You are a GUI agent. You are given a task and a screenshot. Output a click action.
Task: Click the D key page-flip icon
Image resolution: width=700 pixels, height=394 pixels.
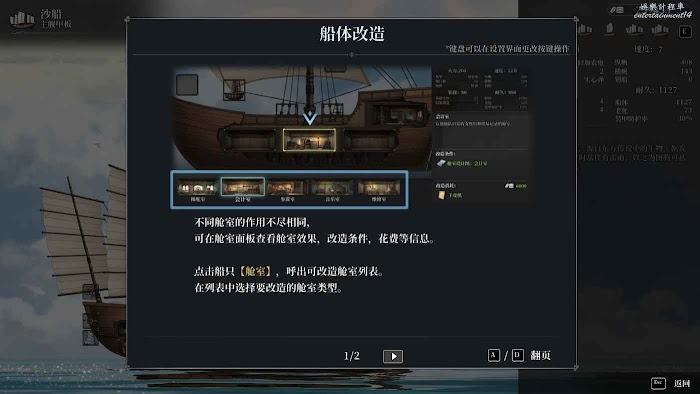click(517, 355)
